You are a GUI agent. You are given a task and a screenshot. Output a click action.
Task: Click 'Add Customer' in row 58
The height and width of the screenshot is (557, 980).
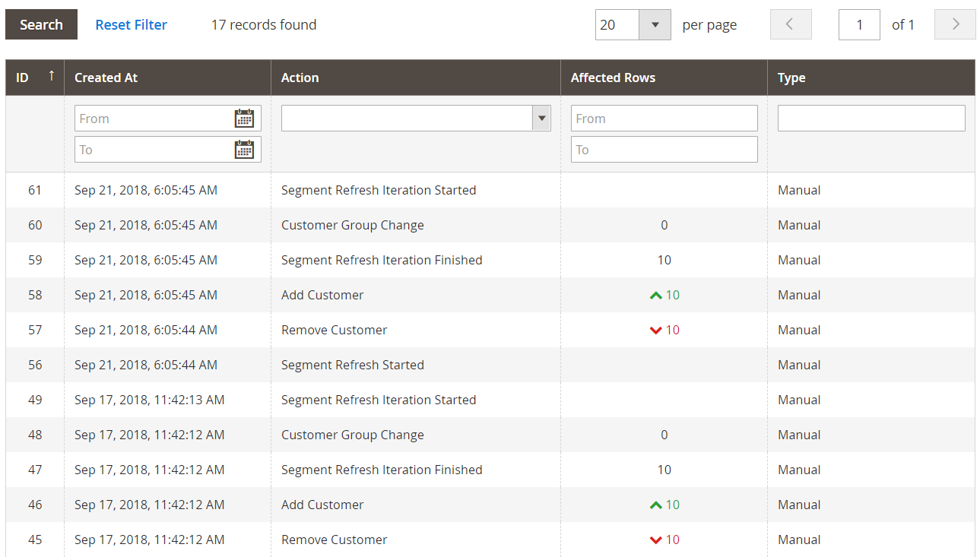322,295
